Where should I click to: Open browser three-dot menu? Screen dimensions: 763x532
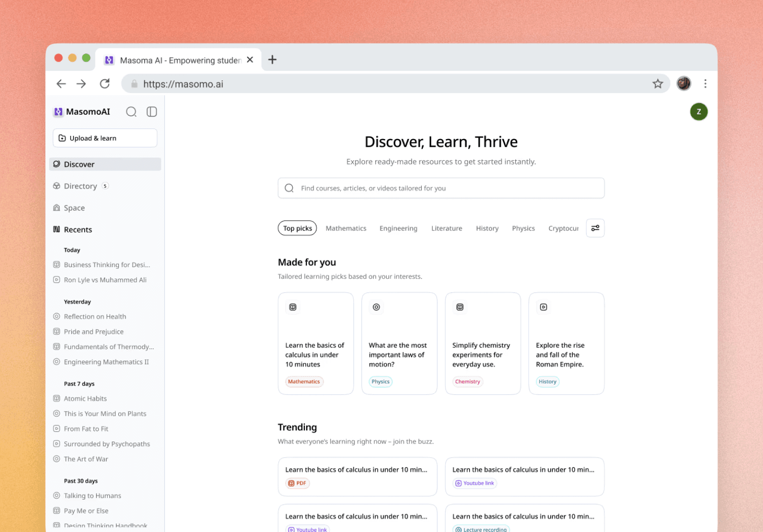705,83
